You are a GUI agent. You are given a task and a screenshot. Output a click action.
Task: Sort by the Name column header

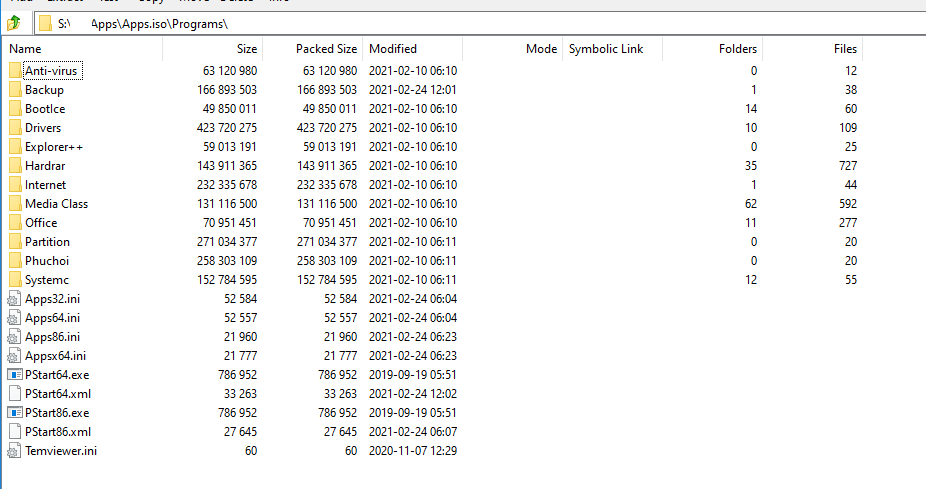pos(83,49)
